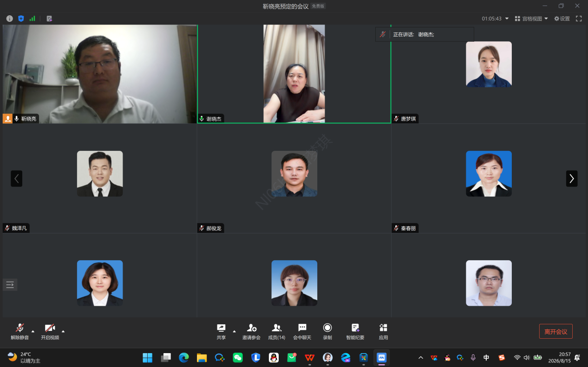Open WPS Office from taskbar
Viewport: 588px width, 367px height.
(x=310, y=357)
